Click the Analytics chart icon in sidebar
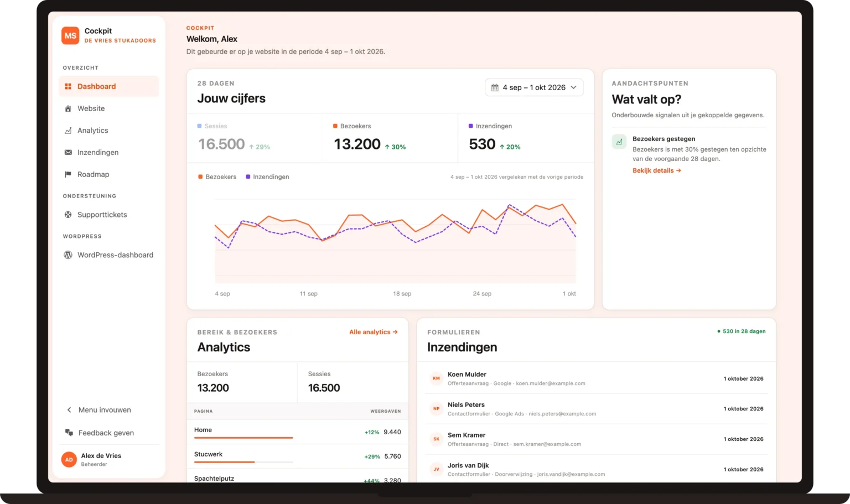Screen dimensions: 850x504 click(68, 131)
